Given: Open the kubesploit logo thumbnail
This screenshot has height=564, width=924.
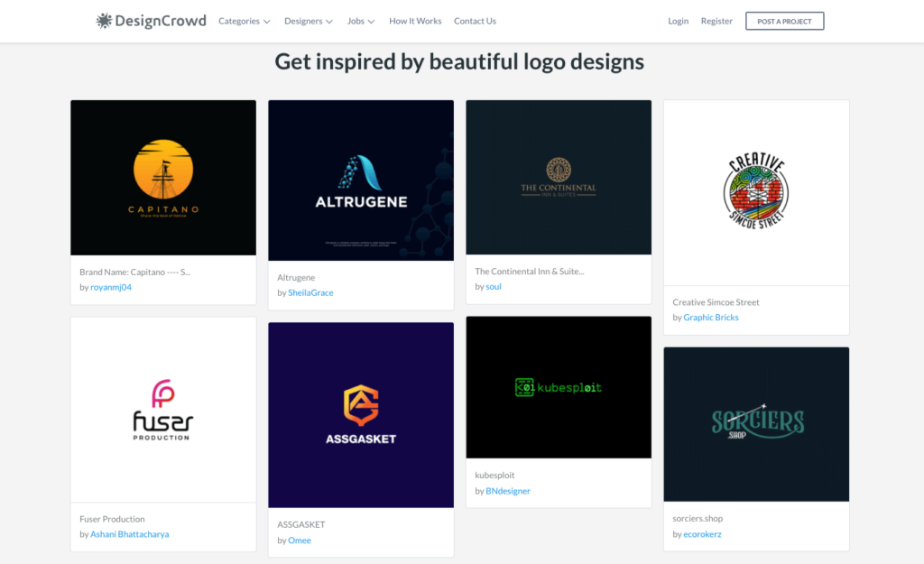Looking at the screenshot, I should click(x=559, y=387).
